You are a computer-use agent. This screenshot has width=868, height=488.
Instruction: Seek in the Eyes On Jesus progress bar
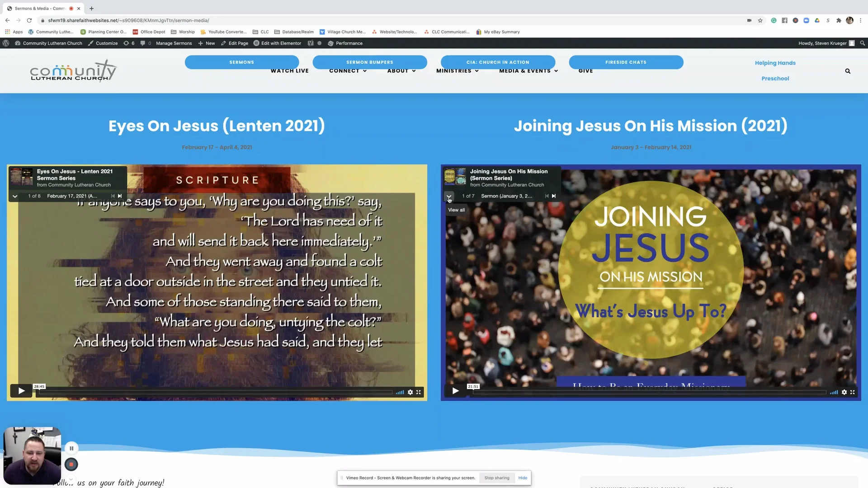(x=216, y=392)
